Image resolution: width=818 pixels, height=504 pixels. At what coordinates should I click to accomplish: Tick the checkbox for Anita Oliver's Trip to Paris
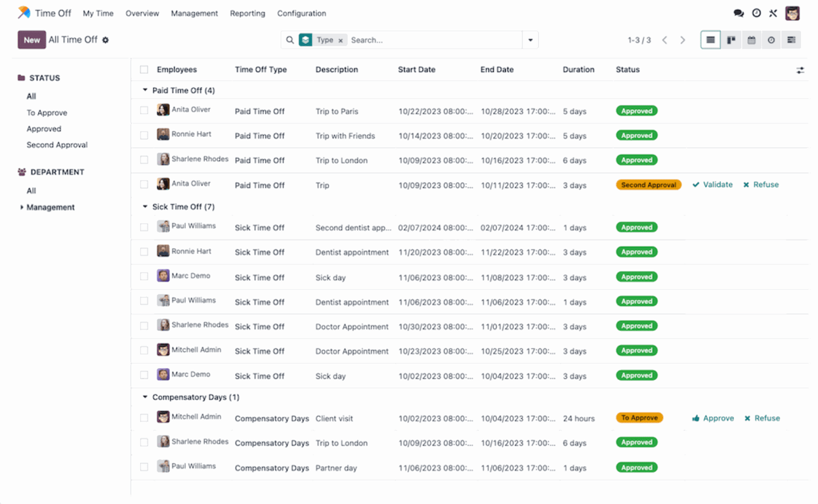pos(144,110)
